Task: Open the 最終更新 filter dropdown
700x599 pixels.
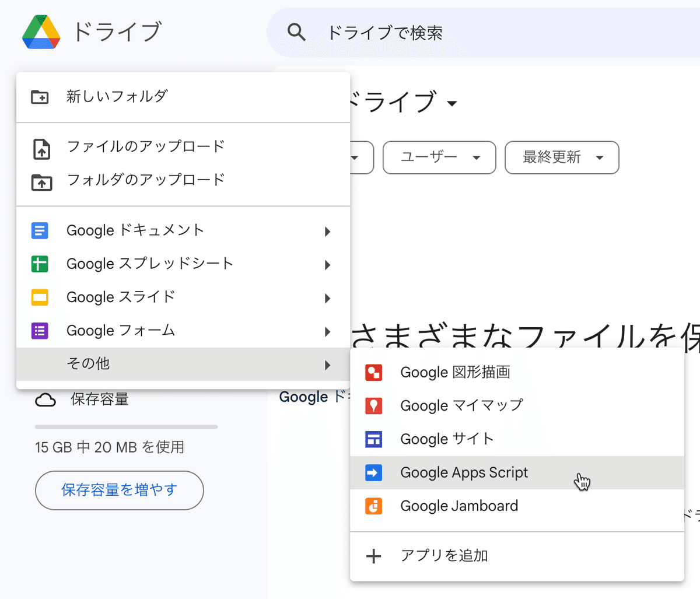Action: 562,157
